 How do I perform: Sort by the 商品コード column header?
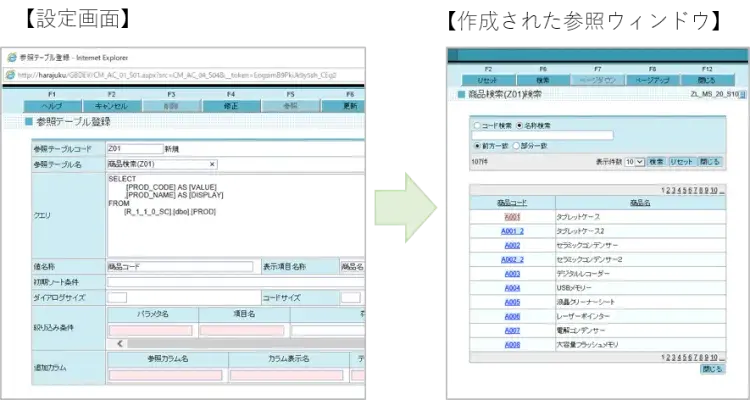[512, 203]
